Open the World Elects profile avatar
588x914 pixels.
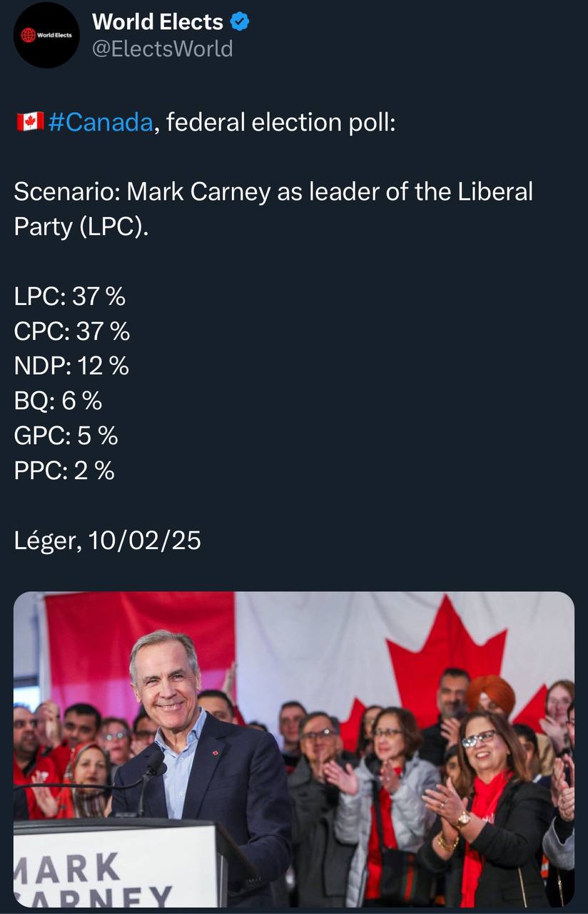(46, 35)
